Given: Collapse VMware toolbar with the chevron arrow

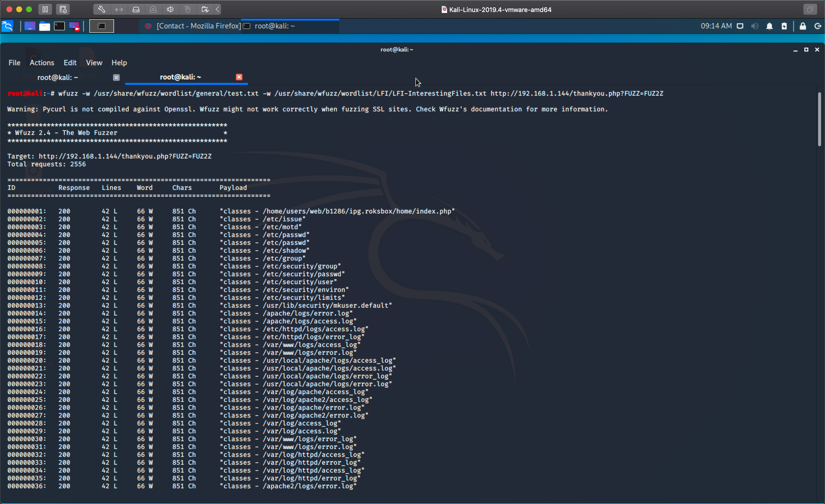Looking at the screenshot, I should point(218,9).
